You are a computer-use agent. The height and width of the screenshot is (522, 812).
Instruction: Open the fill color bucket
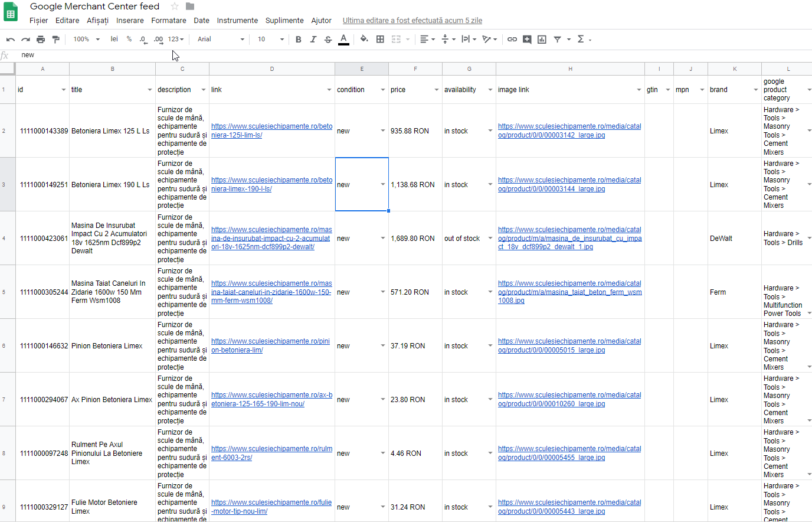click(x=364, y=40)
